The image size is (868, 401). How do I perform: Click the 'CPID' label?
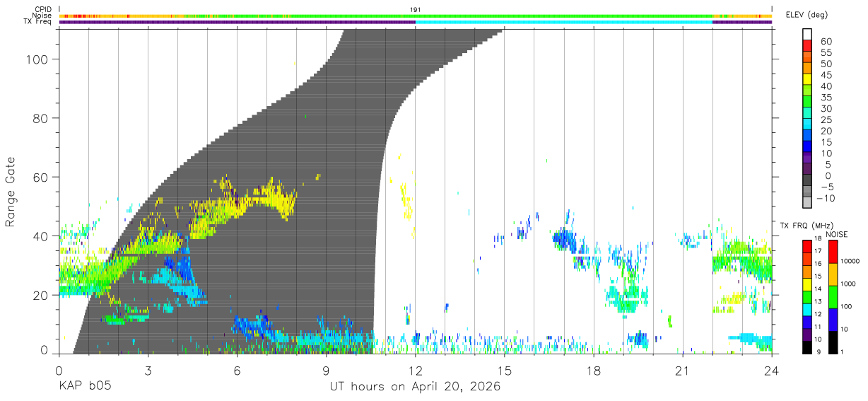(x=43, y=10)
